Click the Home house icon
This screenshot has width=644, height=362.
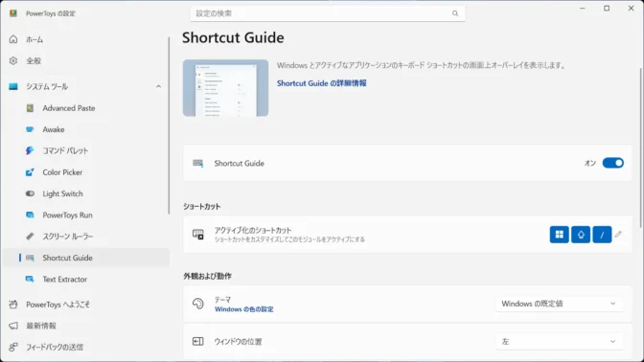[13, 39]
